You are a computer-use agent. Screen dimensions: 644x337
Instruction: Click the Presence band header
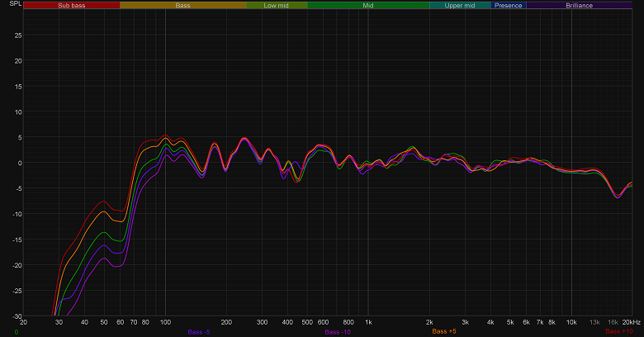(509, 5)
